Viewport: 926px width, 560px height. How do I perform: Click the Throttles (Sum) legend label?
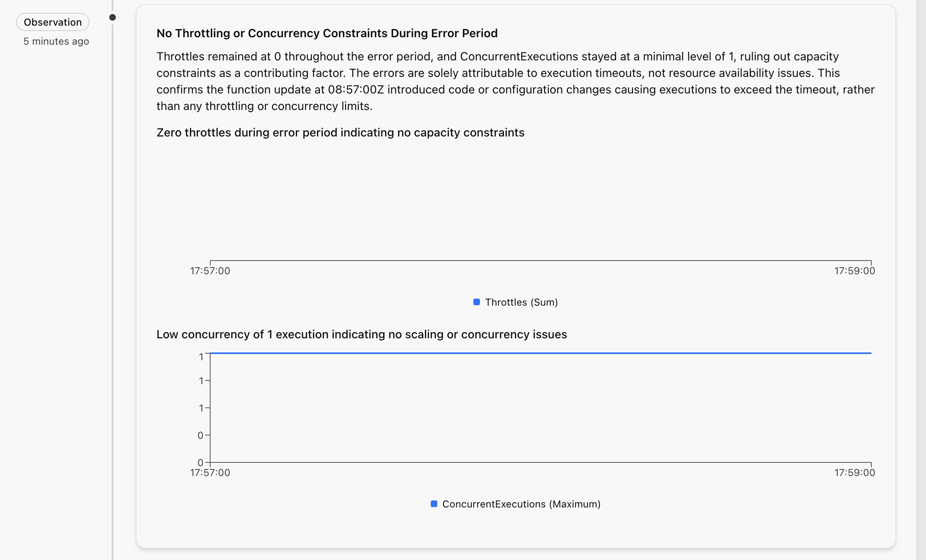pos(521,302)
